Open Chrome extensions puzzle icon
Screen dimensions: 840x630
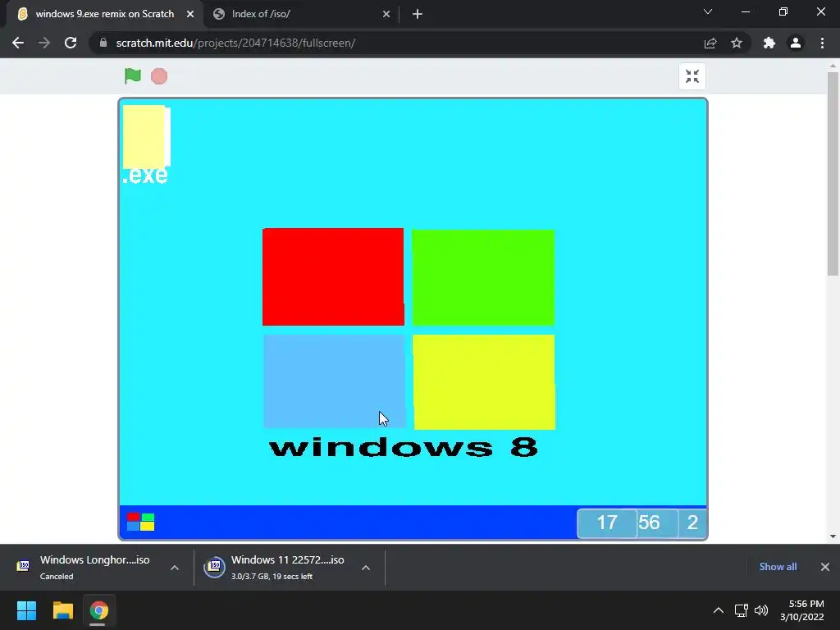769,43
